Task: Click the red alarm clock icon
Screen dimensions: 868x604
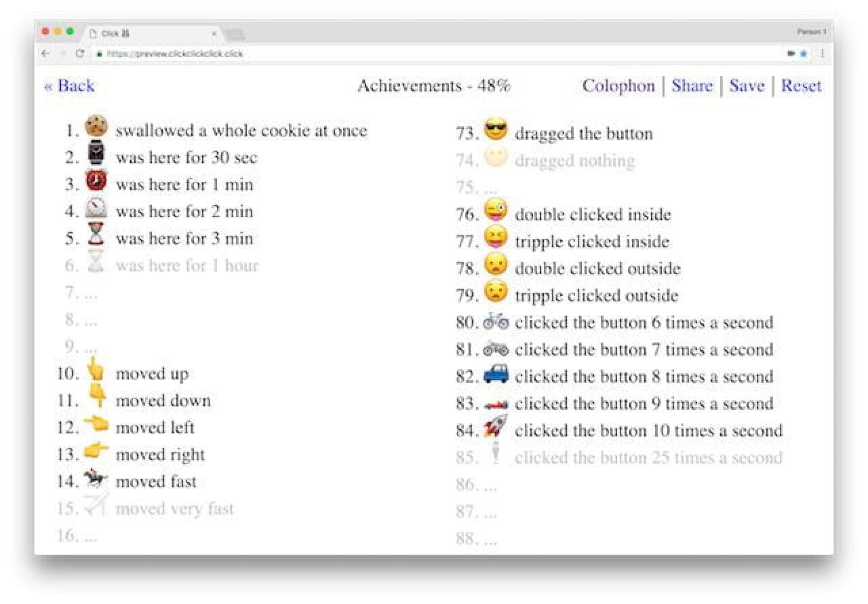Action: pos(96,181)
